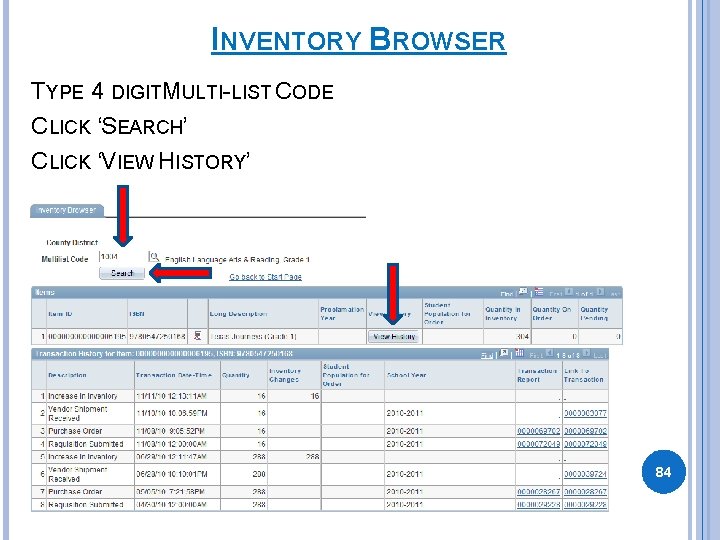Click the view-all popup icon in the Items grid header

point(523,292)
